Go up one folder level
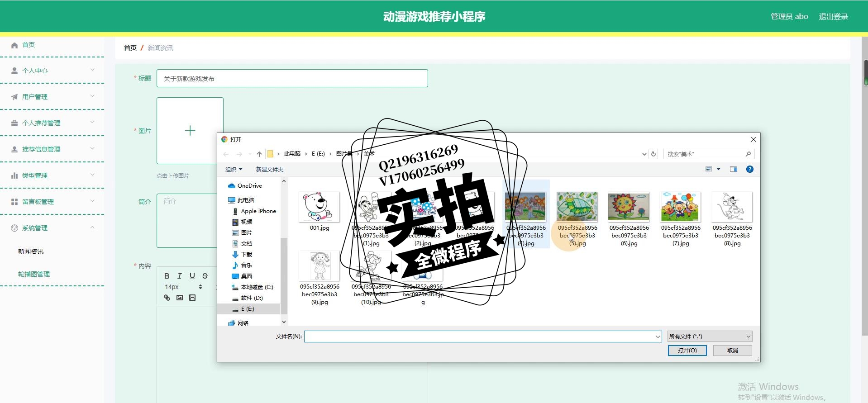The width and height of the screenshot is (868, 403). (x=259, y=154)
